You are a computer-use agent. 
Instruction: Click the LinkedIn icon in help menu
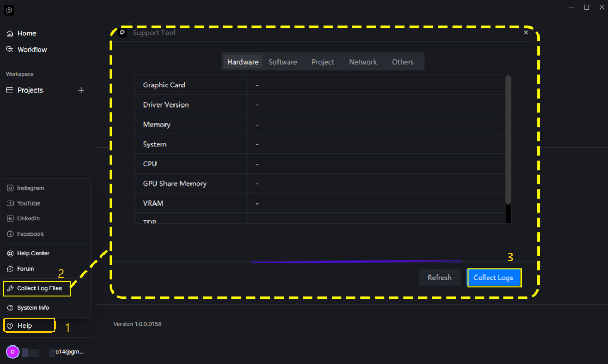click(x=10, y=219)
